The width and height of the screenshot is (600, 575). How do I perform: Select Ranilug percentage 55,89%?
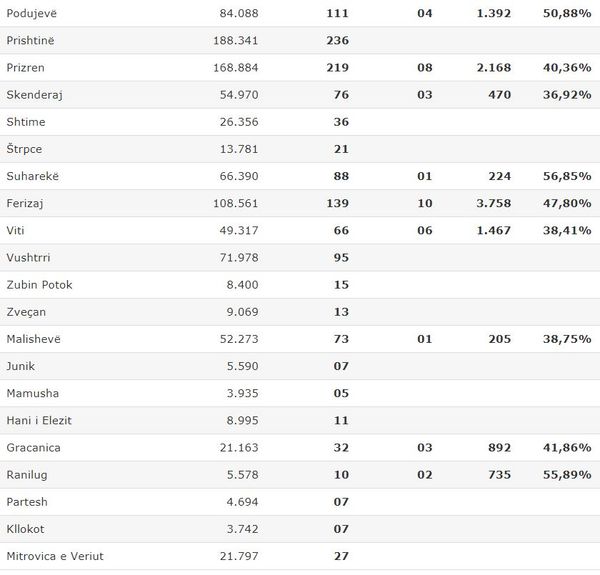tap(567, 475)
